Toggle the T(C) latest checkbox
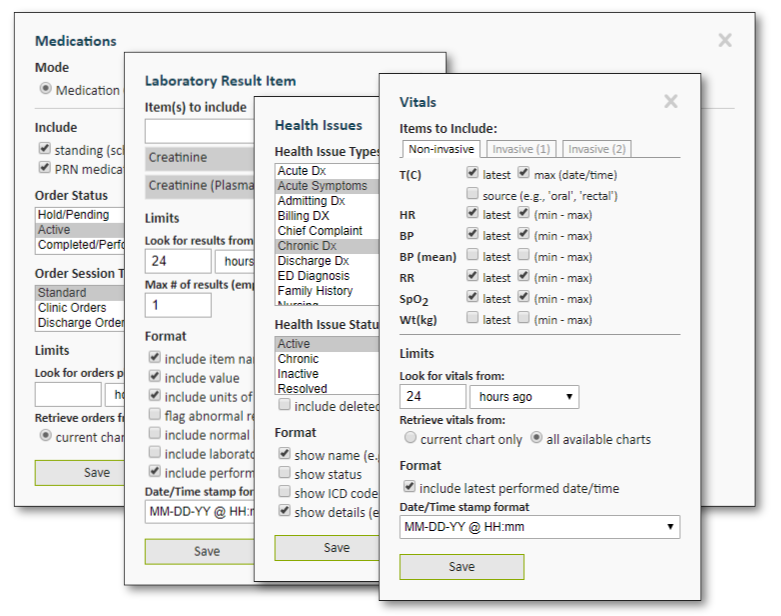781x616 pixels. 472,173
